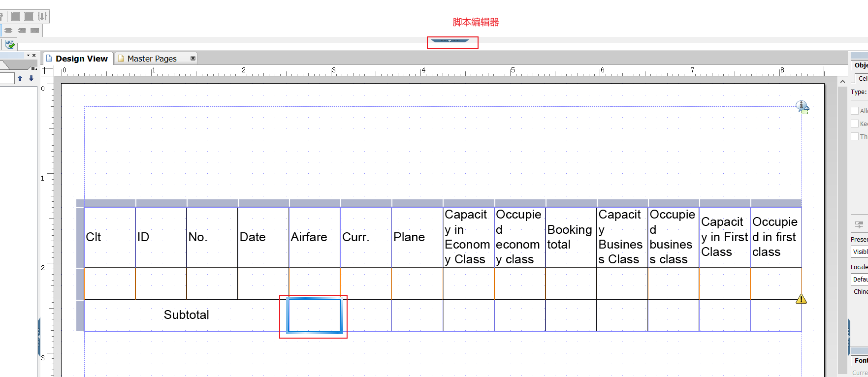Toggle the third checkbox under Type
Viewport: 868px width, 377px height.
[855, 136]
